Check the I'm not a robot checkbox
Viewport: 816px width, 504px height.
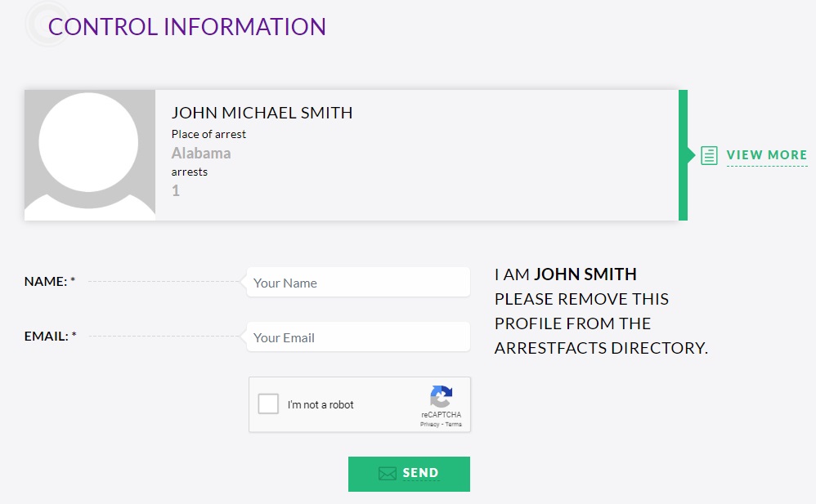point(267,404)
